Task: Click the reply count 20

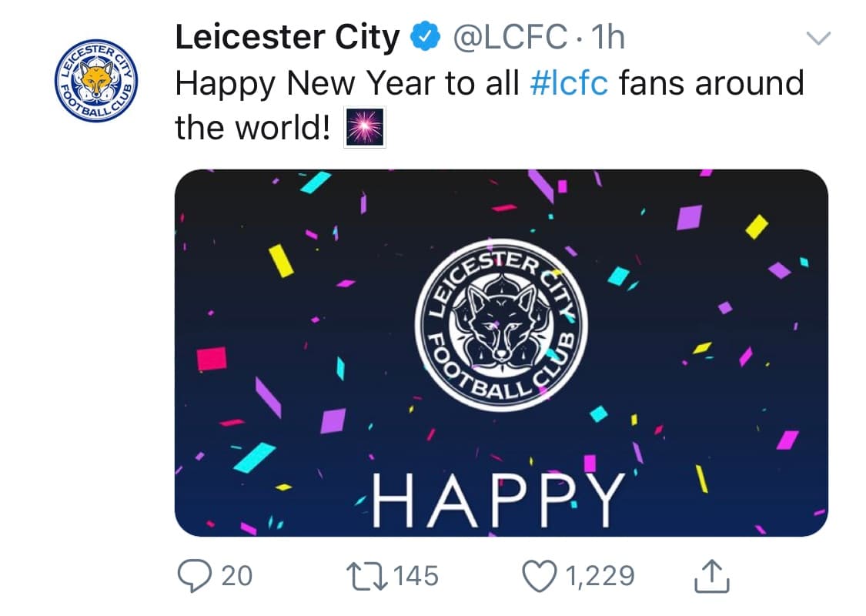Action: [x=236, y=576]
